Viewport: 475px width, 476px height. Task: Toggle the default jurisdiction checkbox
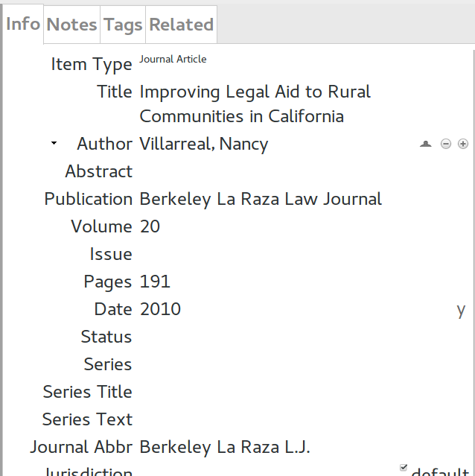pyautogui.click(x=404, y=468)
